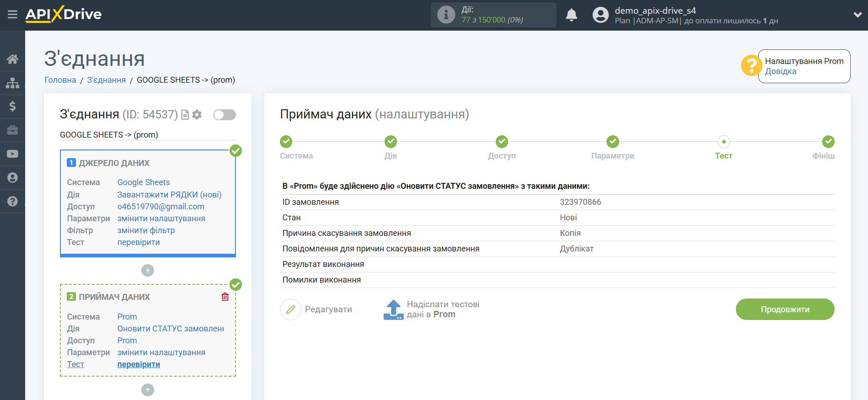Go to the Дія wizard step
Viewport: 868px width, 400px height.
coord(391,142)
